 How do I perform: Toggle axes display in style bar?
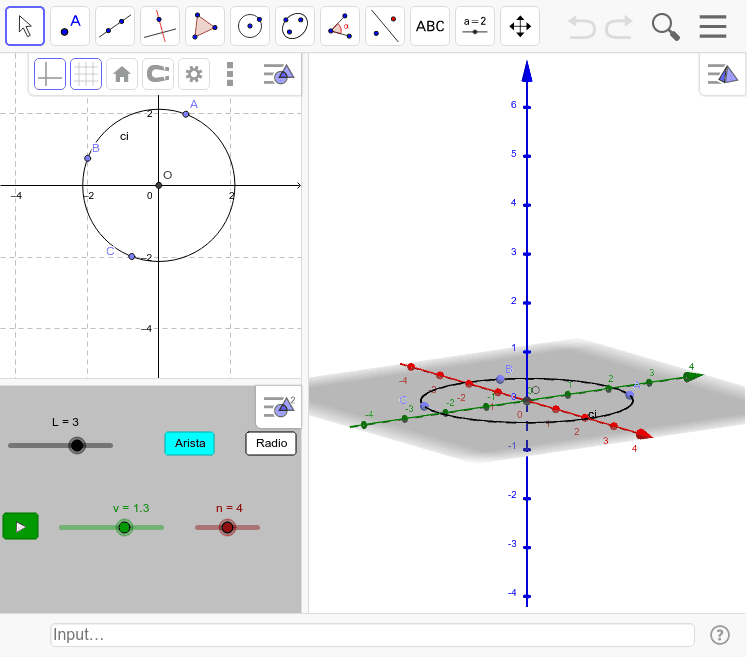point(50,74)
